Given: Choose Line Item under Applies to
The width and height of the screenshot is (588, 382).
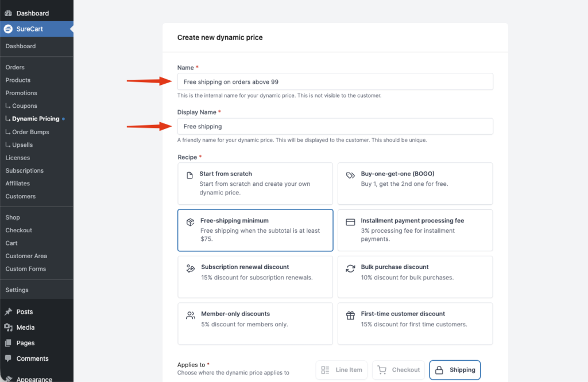Looking at the screenshot, I should pyautogui.click(x=341, y=370).
